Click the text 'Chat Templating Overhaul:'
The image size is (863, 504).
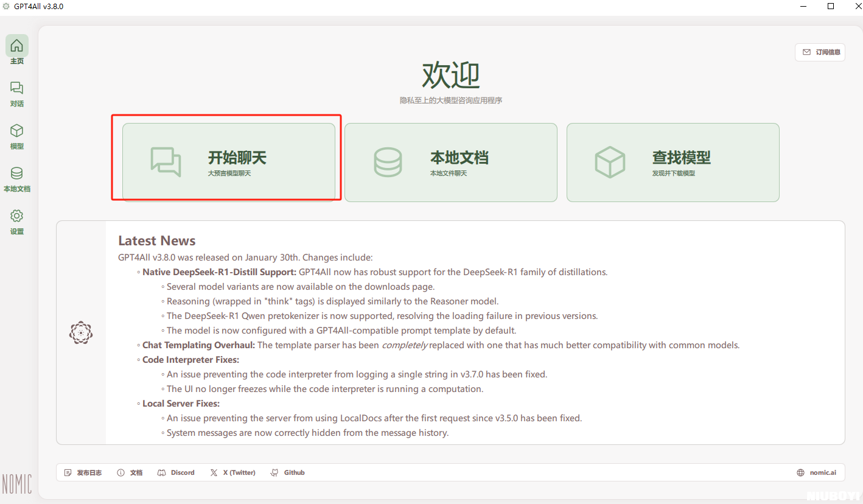coord(199,345)
